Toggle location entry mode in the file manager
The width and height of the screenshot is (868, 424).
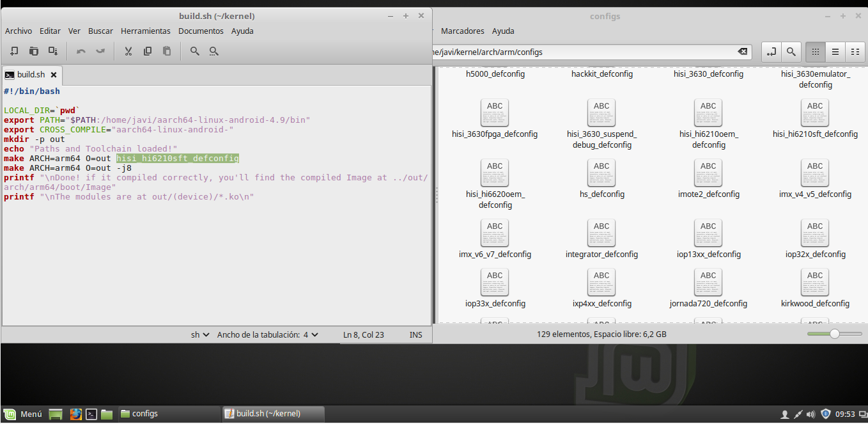point(771,52)
